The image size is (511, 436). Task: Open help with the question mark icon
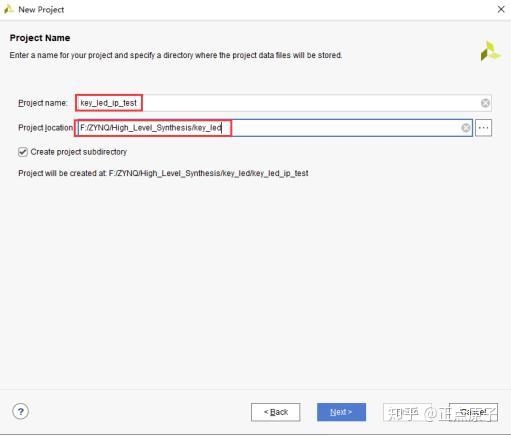click(x=21, y=411)
